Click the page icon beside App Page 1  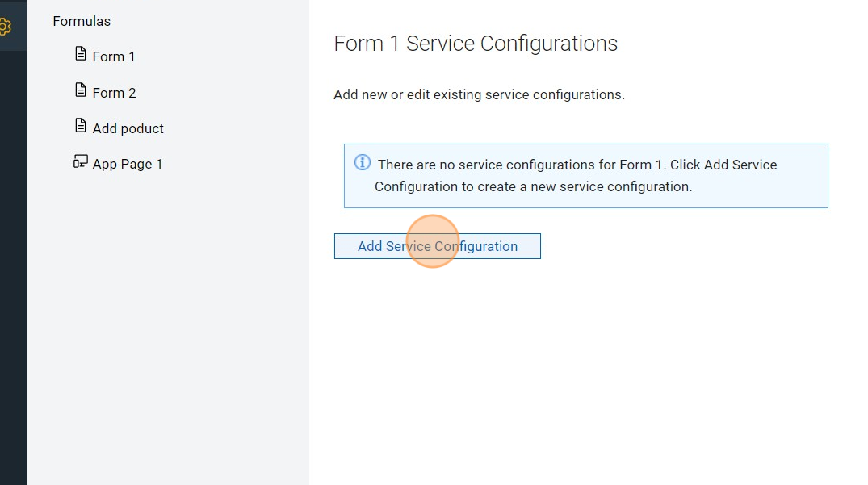[x=80, y=161]
